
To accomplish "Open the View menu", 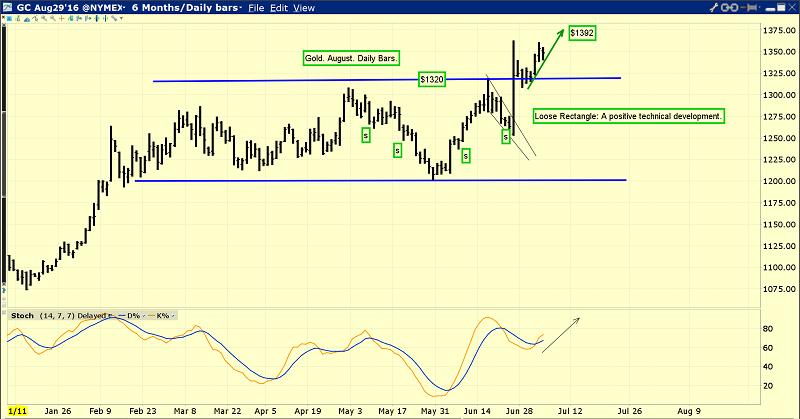I will click(304, 8).
